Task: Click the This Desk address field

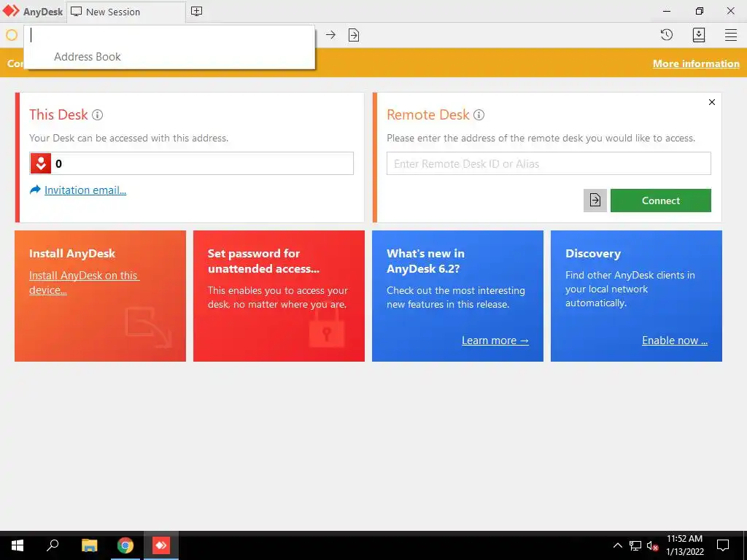Action: point(192,163)
